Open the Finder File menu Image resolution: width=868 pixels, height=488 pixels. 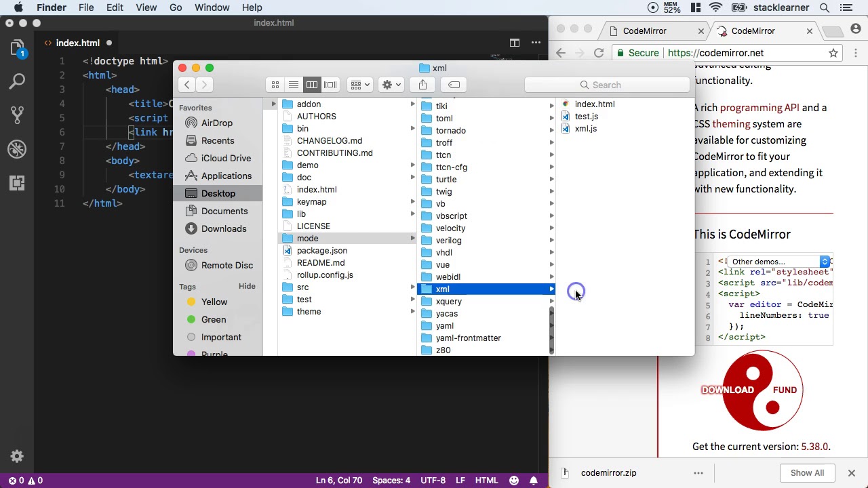click(86, 7)
